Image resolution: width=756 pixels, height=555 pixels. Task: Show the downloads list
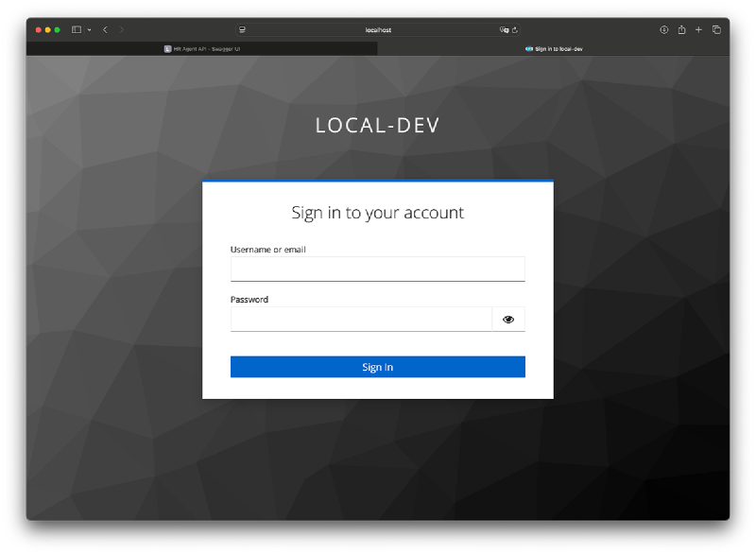[x=664, y=30]
